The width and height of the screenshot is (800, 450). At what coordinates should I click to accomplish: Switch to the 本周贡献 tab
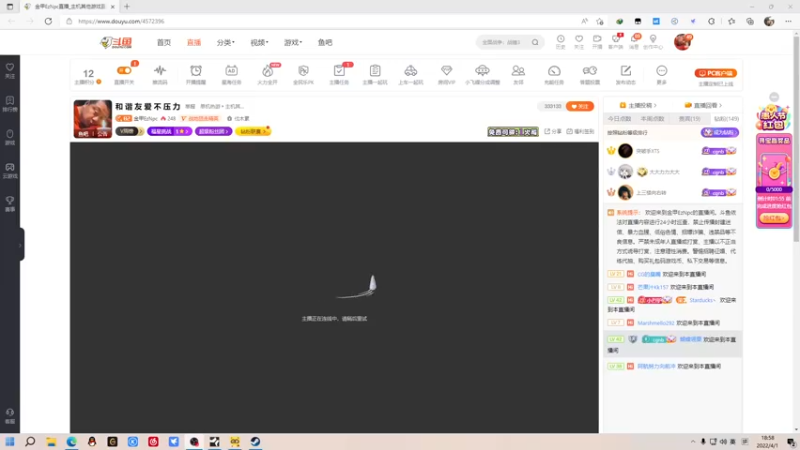coord(653,118)
